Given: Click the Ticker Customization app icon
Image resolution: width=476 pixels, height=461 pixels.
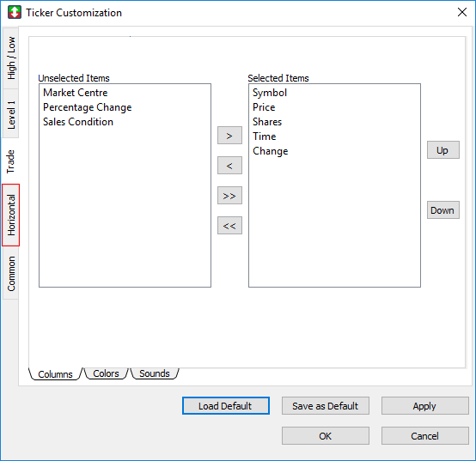Looking at the screenshot, I should pos(15,12).
